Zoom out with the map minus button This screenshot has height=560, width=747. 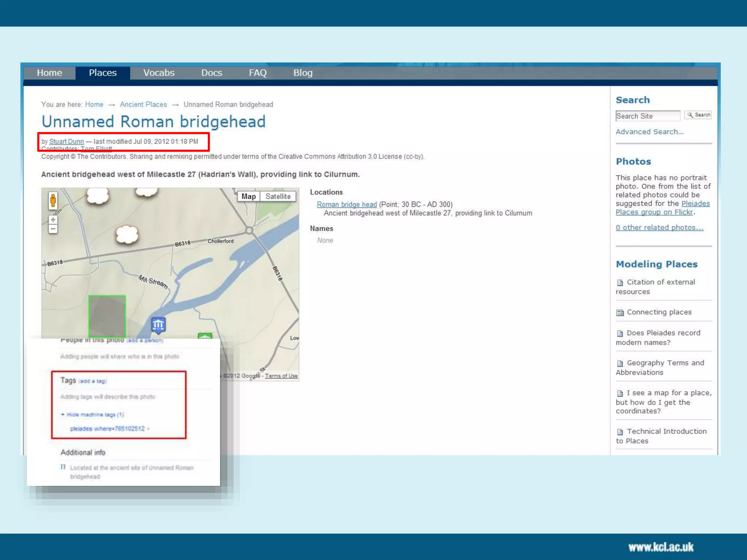[x=53, y=229]
